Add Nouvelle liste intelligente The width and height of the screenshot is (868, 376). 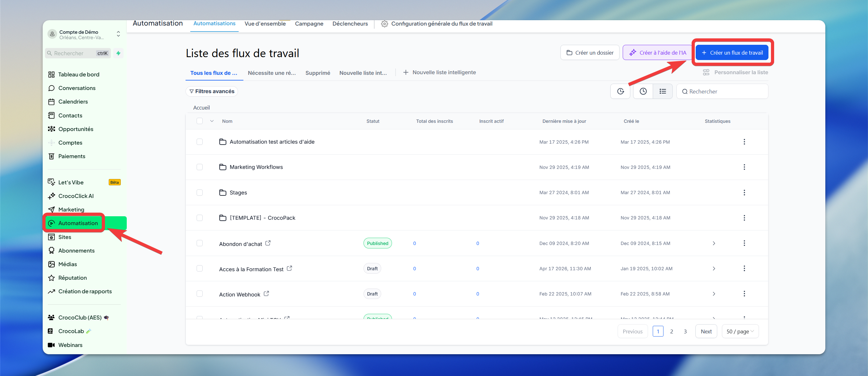coord(439,72)
